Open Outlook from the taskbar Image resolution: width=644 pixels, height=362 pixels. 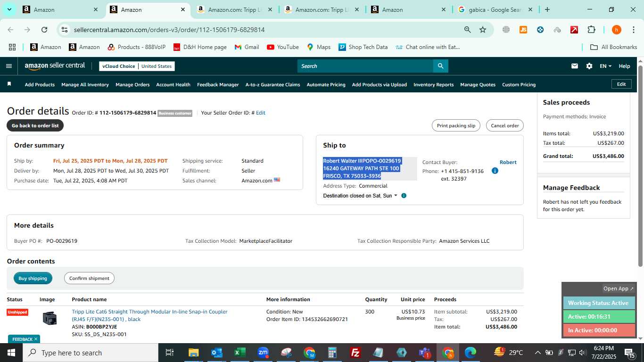point(216,353)
